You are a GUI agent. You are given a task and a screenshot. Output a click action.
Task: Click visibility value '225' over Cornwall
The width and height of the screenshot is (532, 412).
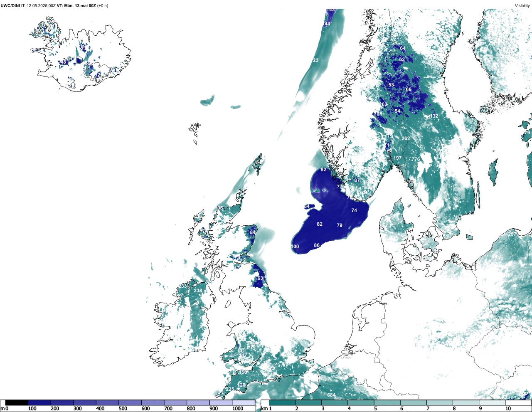click(230, 389)
